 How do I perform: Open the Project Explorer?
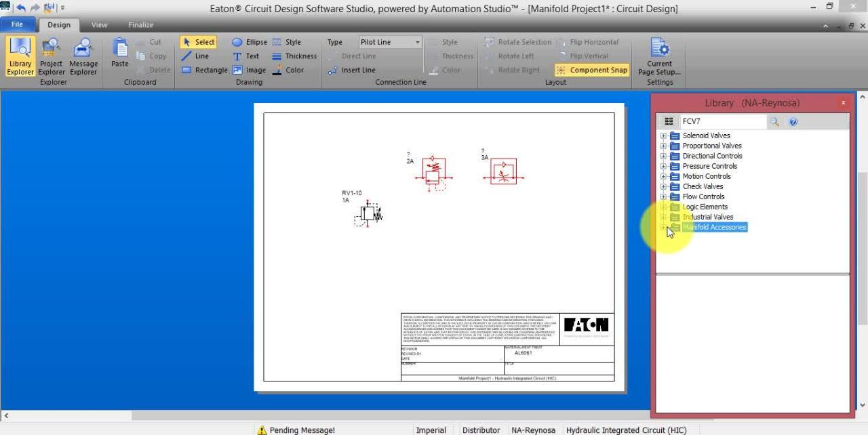click(x=51, y=56)
